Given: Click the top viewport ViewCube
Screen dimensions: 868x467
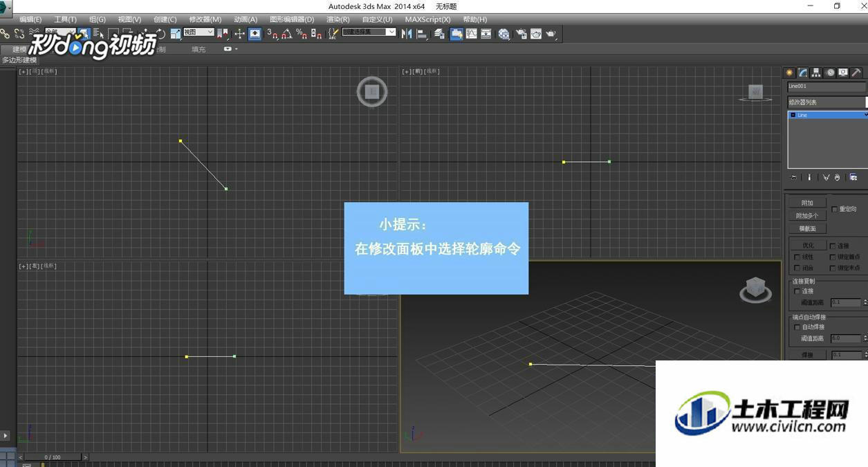Looking at the screenshot, I should coord(372,91).
